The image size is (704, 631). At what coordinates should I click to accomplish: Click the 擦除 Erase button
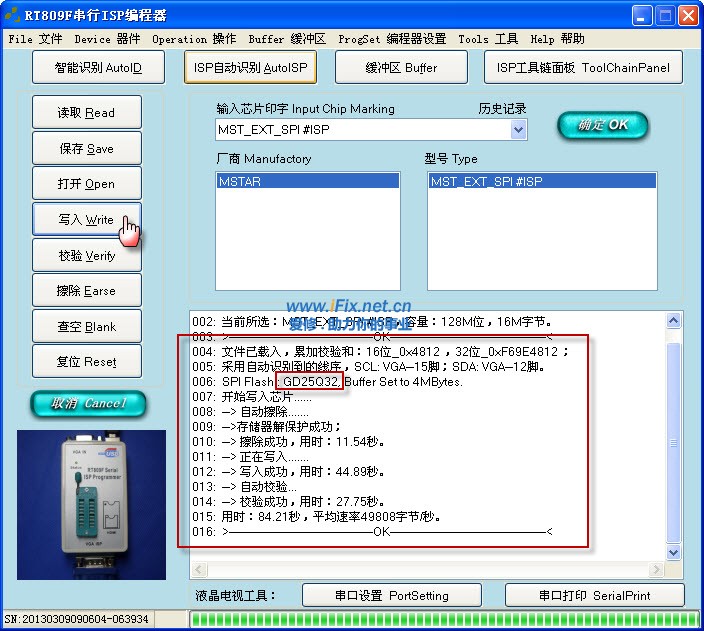[87, 291]
